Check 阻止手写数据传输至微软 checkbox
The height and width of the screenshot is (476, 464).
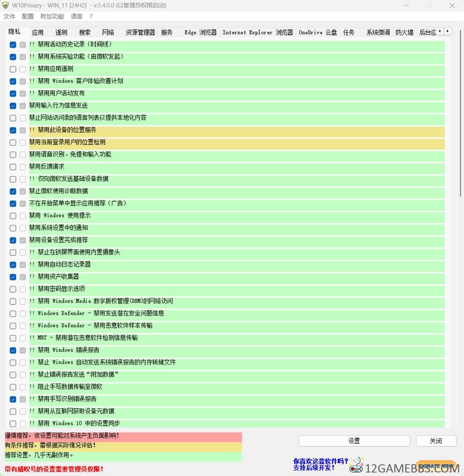(13, 387)
